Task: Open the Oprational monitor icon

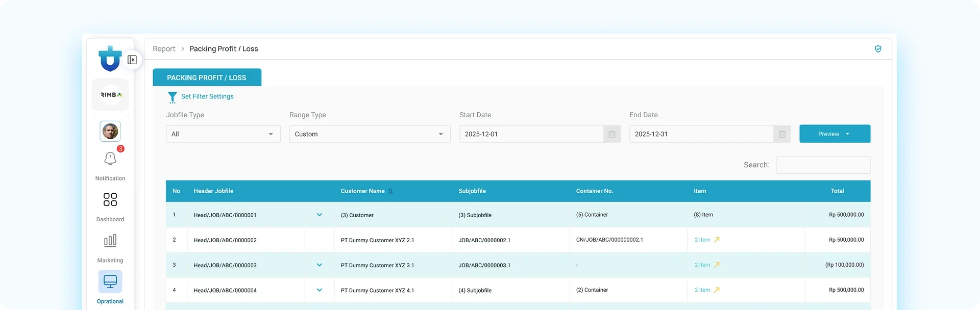Action: pyautogui.click(x=110, y=281)
